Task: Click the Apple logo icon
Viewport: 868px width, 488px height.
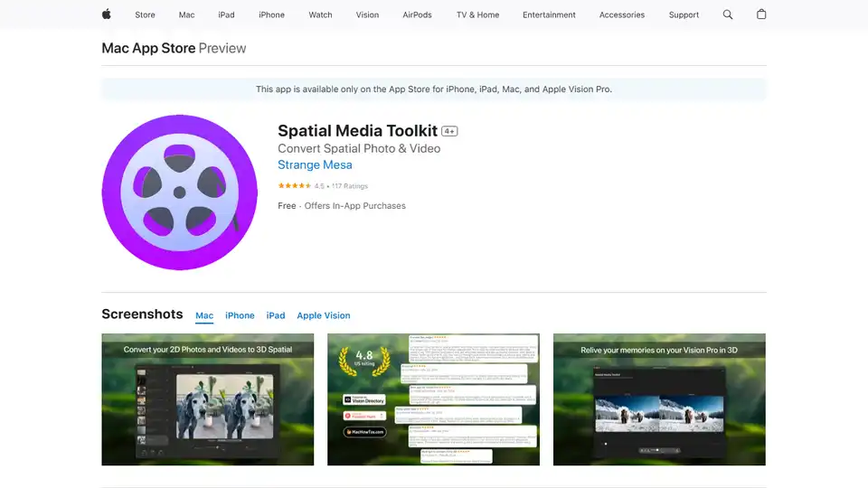Action: pyautogui.click(x=107, y=14)
